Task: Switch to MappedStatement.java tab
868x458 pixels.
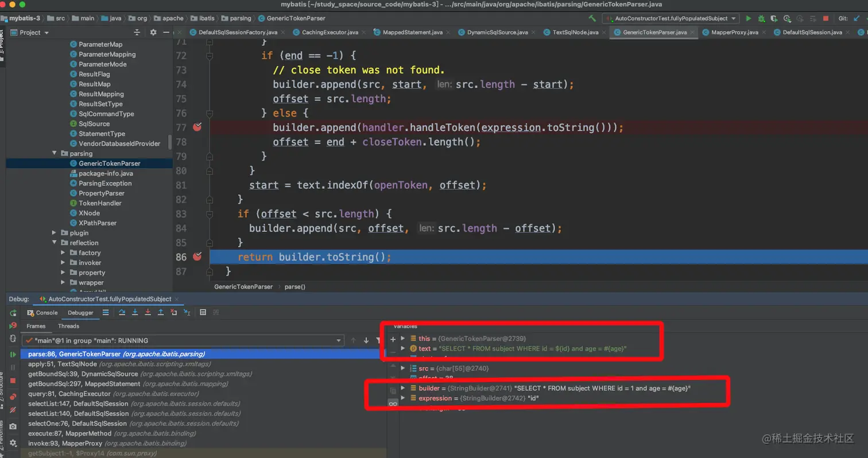Action: (x=412, y=32)
